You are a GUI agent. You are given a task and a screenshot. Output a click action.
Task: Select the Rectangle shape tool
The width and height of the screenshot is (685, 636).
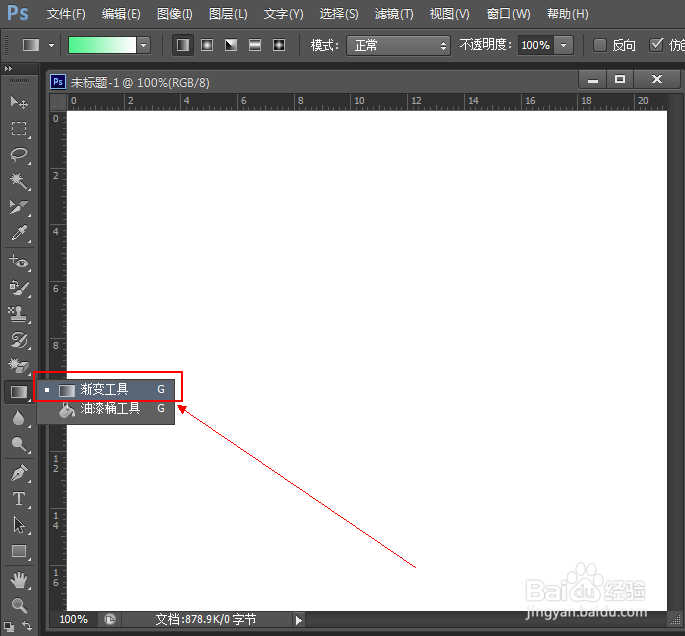[19, 551]
